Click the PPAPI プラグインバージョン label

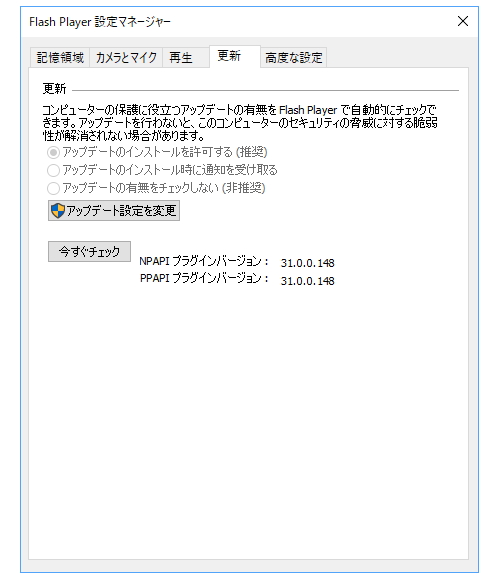[x=204, y=278]
